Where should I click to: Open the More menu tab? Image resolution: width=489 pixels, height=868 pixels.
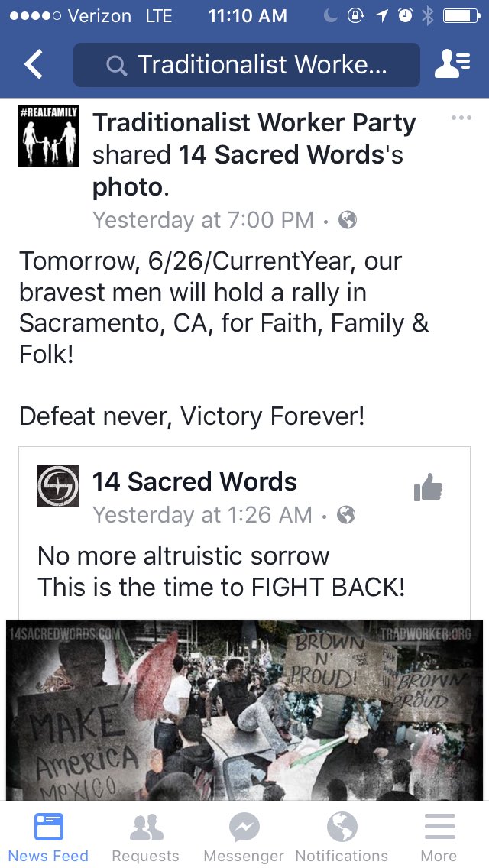click(x=439, y=836)
